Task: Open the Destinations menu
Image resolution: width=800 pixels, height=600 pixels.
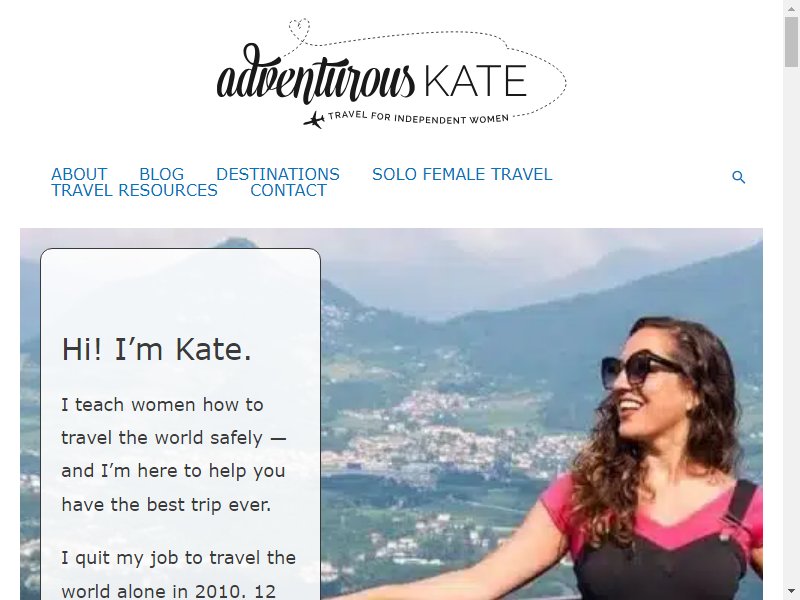Action: coord(278,174)
